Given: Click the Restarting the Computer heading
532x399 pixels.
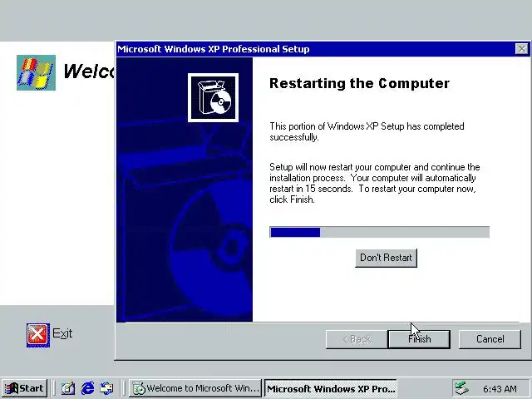Looking at the screenshot, I should coord(359,83).
